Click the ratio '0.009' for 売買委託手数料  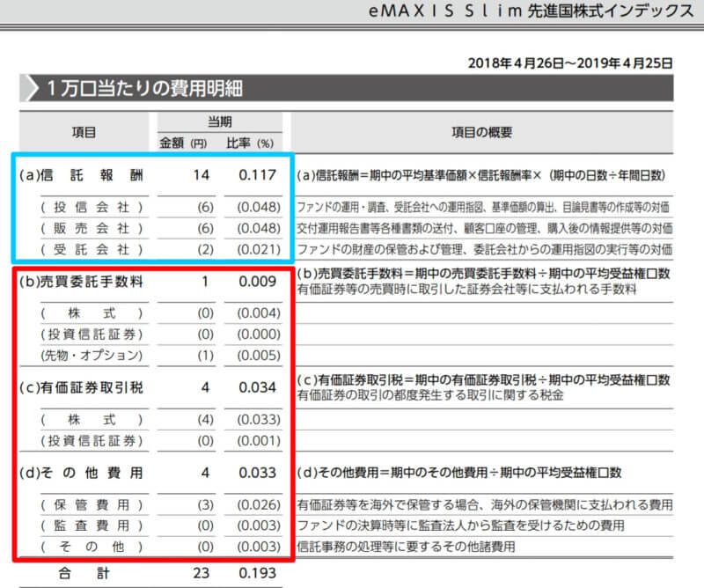(257, 282)
